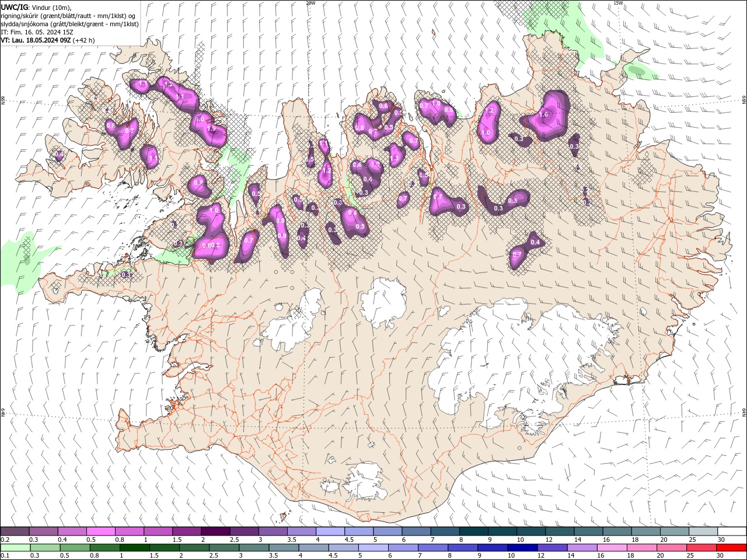
Task: Click the darkest purple swatch between 2 and 2.5, upper row
Action: (x=215, y=531)
